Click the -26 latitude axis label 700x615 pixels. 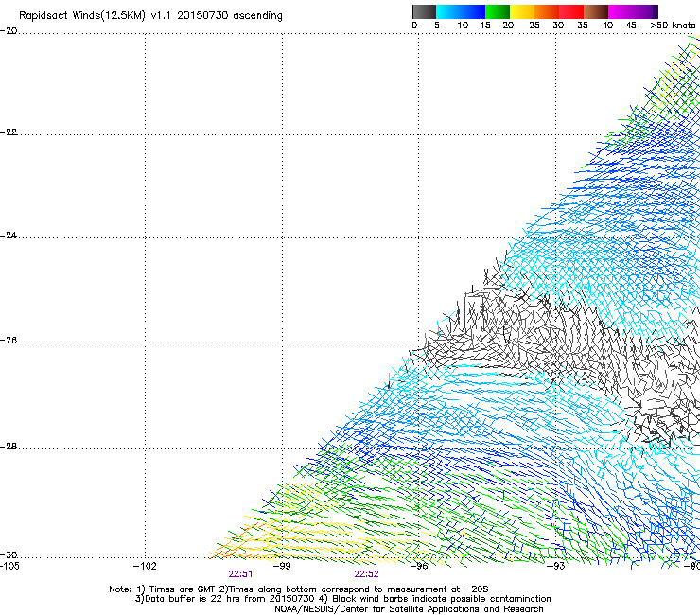pos(9,341)
